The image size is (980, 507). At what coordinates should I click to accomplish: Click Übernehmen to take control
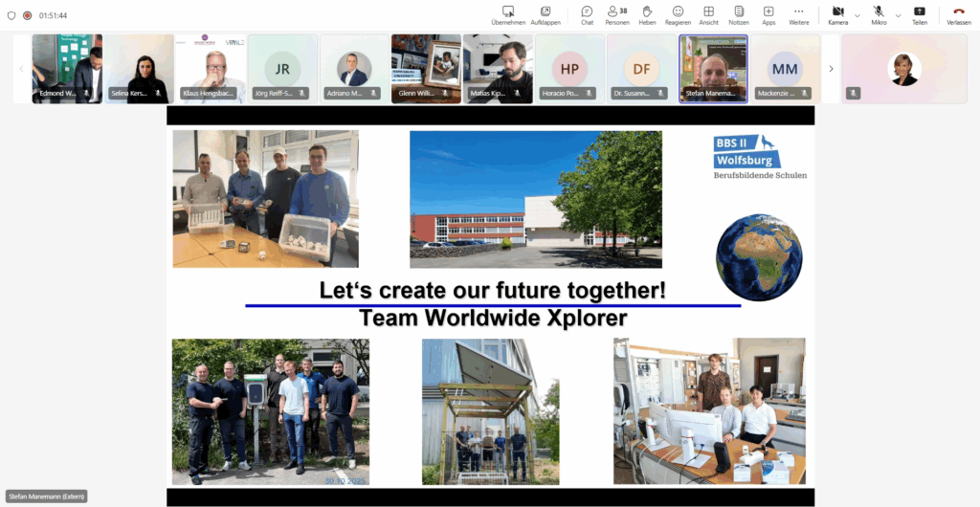click(x=508, y=15)
